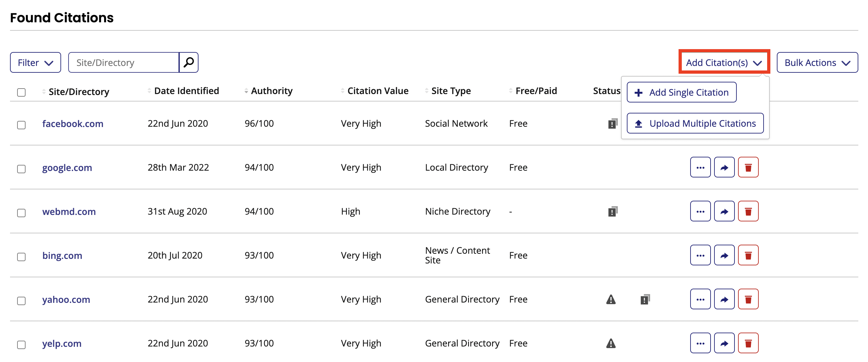
Task: Share the bing.com citation
Action: click(724, 255)
